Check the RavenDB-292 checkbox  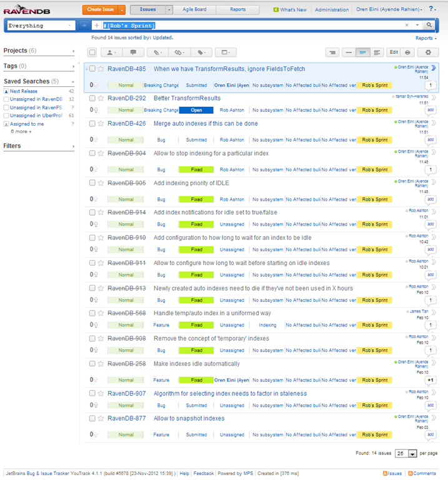pyautogui.click(x=92, y=98)
